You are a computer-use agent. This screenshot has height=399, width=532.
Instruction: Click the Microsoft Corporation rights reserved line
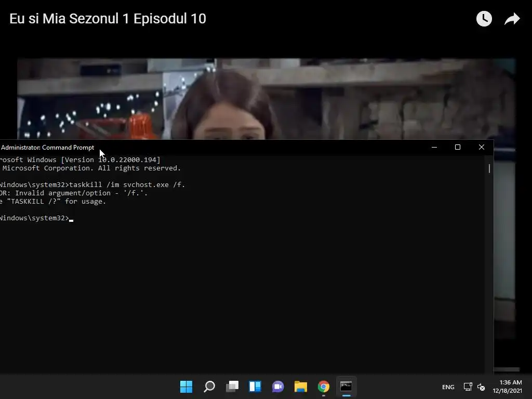click(x=90, y=168)
